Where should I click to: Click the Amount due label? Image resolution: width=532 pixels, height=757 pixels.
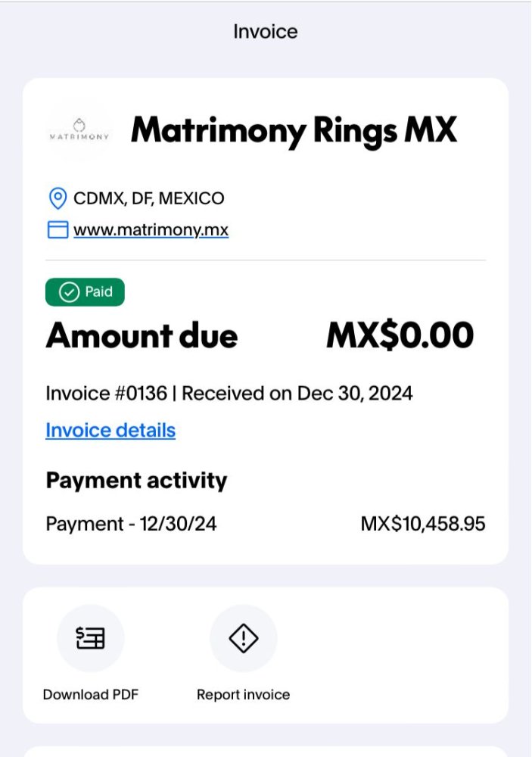[142, 335]
